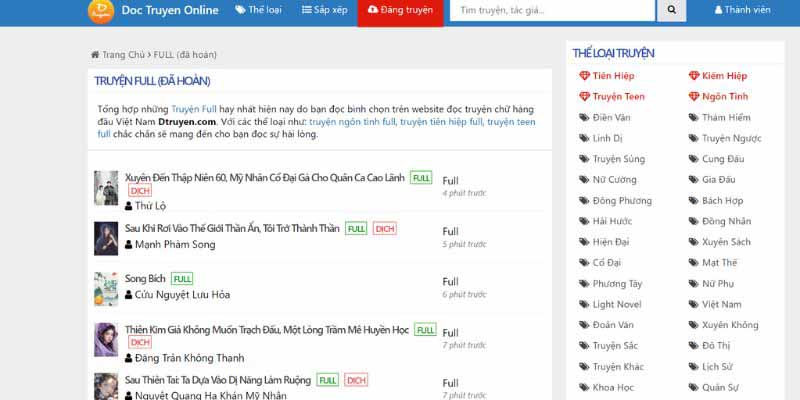Click author name Thứ Lộ
The width and height of the screenshot is (800, 400).
(151, 206)
